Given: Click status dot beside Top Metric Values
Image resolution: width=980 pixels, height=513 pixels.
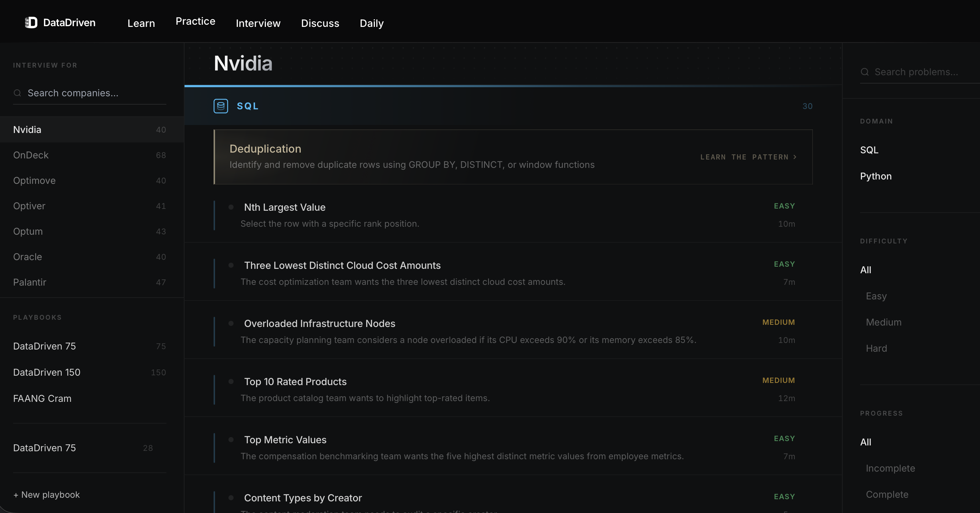Looking at the screenshot, I should click(x=231, y=440).
